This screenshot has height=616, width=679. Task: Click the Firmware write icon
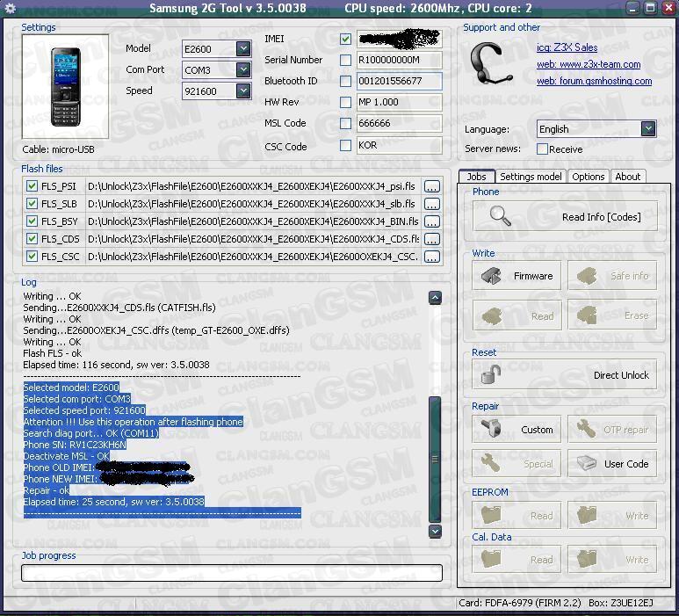(x=491, y=276)
